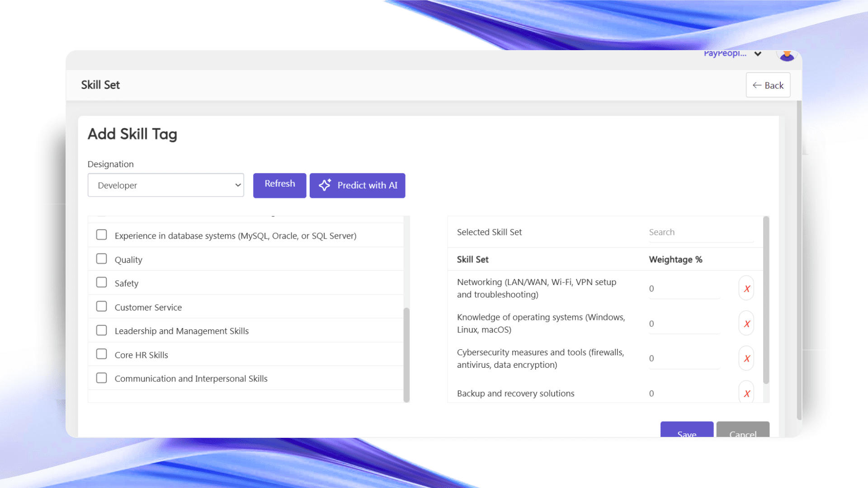Check the Quality skill checkbox

(102, 259)
